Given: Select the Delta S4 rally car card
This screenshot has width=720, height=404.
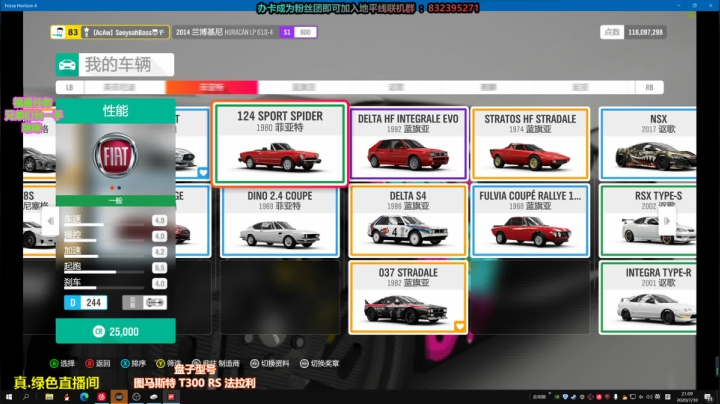Looking at the screenshot, I should [408, 221].
